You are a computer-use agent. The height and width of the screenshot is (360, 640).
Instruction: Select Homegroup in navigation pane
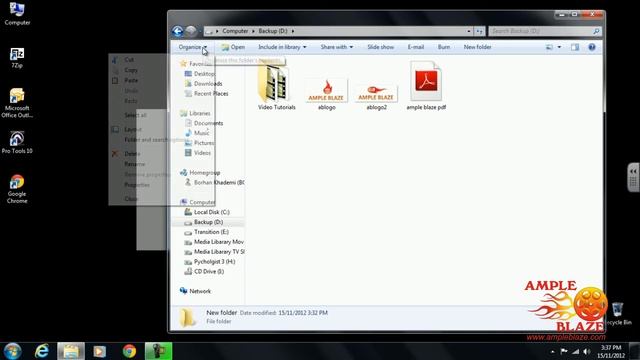200,173
